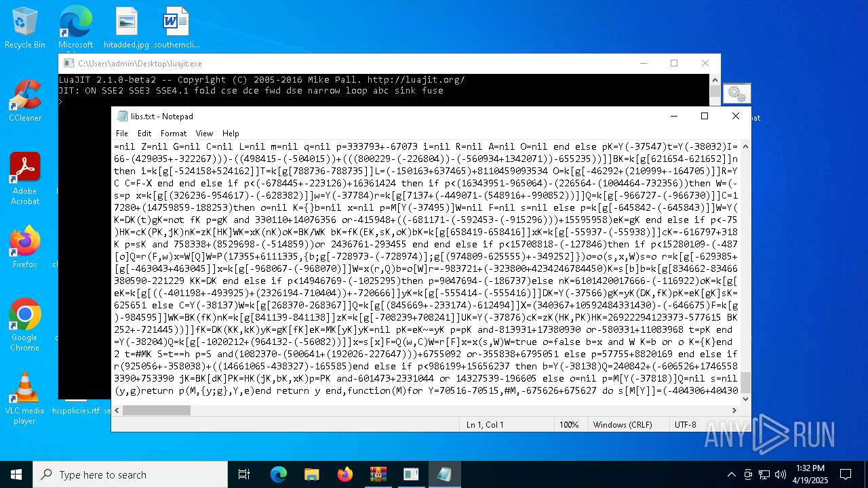The width and height of the screenshot is (868, 488).
Task: Click the gear batch file icon on the desktop
Action: pyautogui.click(x=736, y=94)
